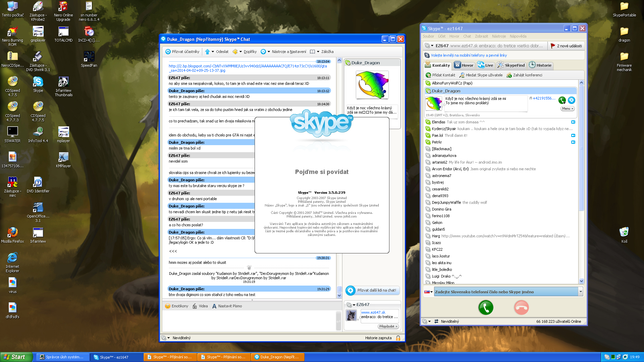Click video camera icon on Elendias row

tap(573, 122)
